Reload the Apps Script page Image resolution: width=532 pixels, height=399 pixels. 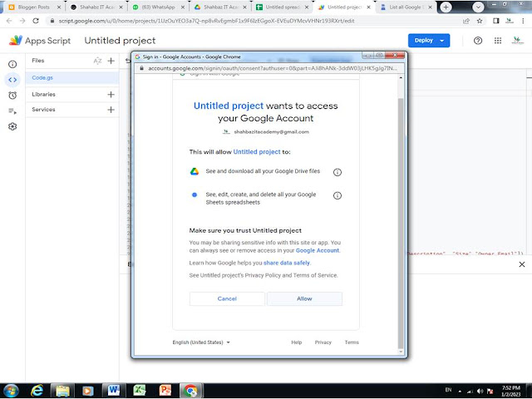(x=36, y=21)
